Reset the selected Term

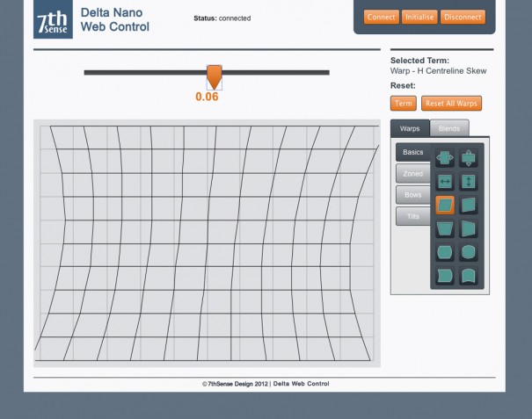tap(404, 104)
